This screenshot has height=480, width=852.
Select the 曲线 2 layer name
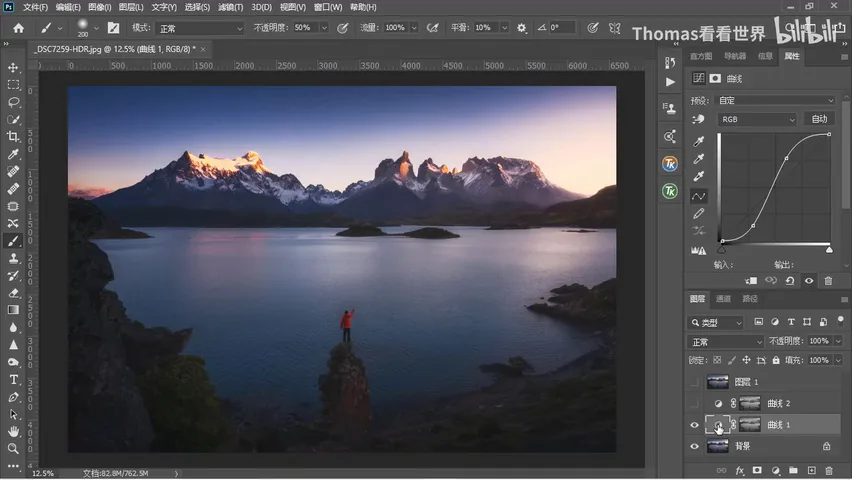point(779,403)
